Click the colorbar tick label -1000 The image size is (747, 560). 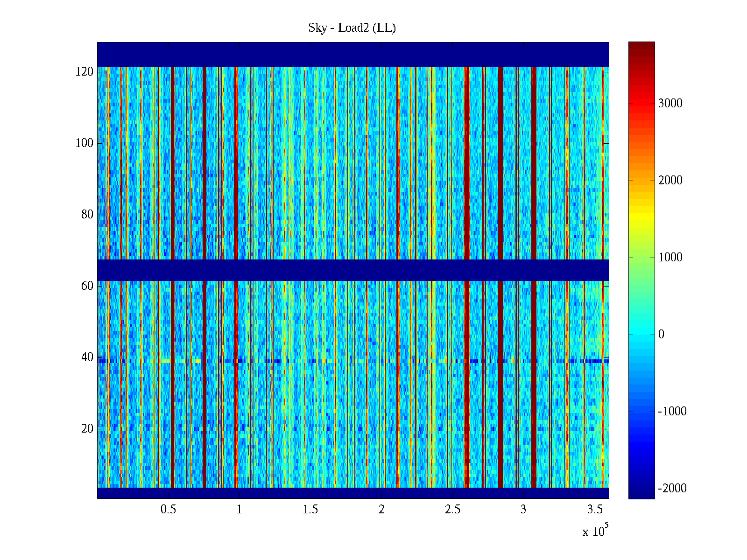[672, 412]
